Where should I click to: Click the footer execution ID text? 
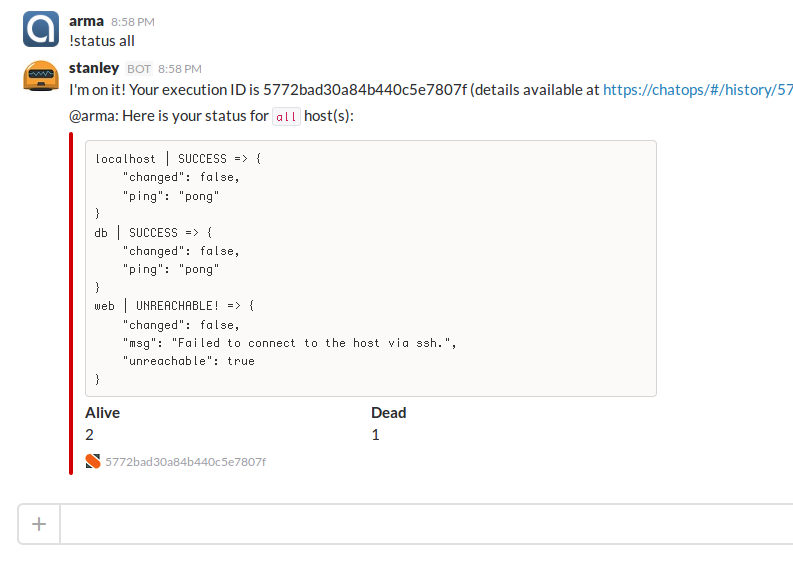tap(186, 462)
